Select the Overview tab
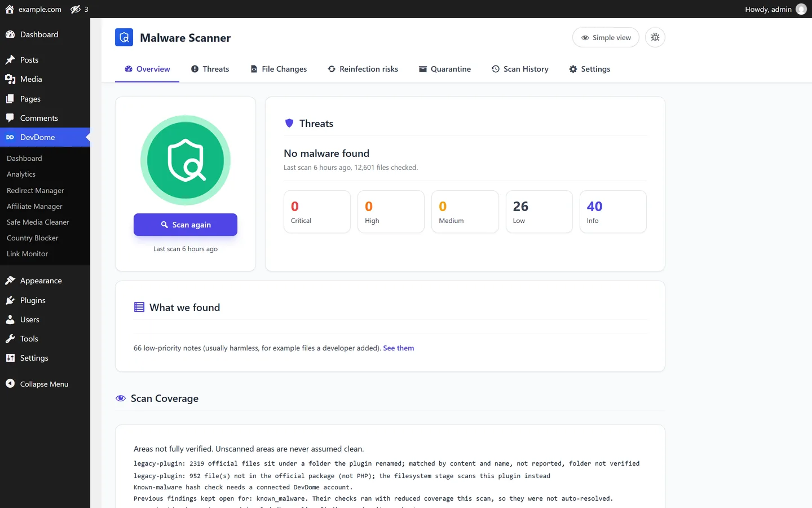Image resolution: width=812 pixels, height=508 pixels. click(x=147, y=69)
